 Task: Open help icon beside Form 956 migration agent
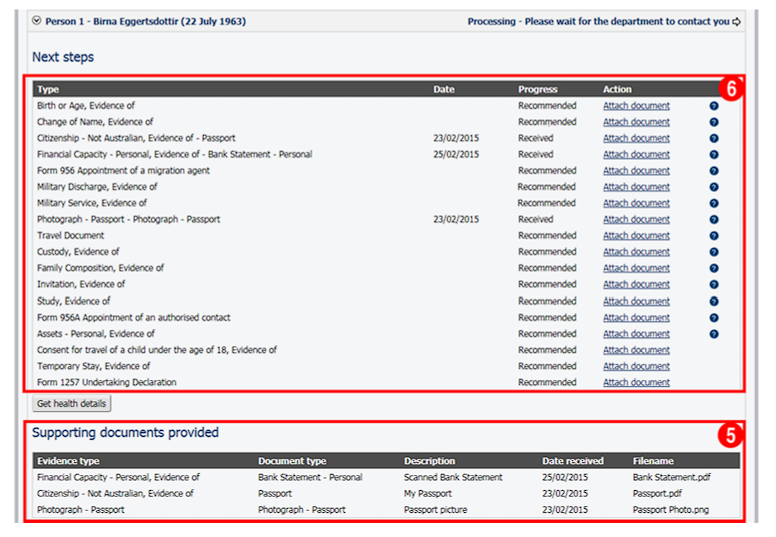(714, 171)
